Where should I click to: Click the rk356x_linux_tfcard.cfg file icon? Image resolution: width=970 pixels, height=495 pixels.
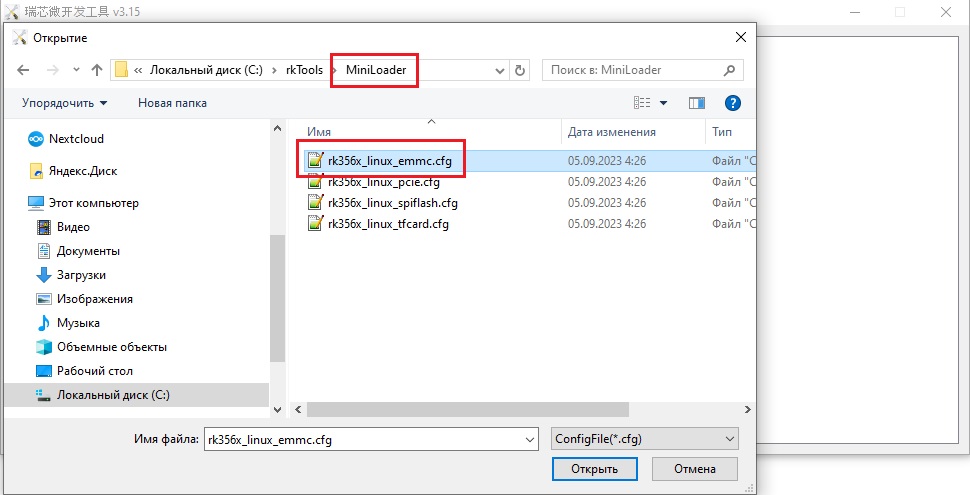coord(315,223)
